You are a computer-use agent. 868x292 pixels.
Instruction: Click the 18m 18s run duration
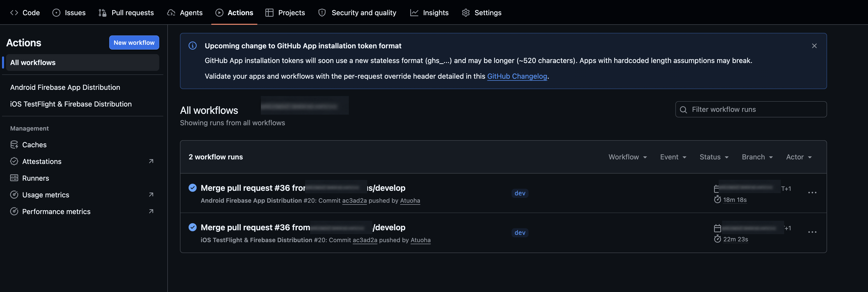click(735, 200)
